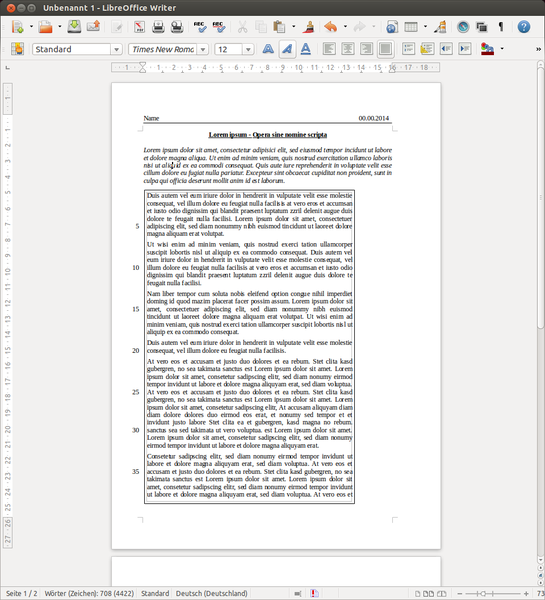Increase the paragraph indent
545x600 pixels.
pyautogui.click(x=465, y=49)
